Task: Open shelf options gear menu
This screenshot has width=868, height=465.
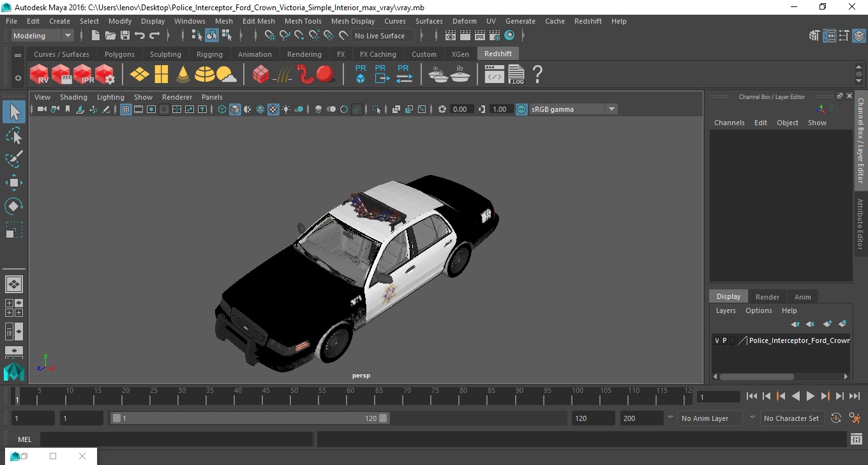Action: (18, 78)
